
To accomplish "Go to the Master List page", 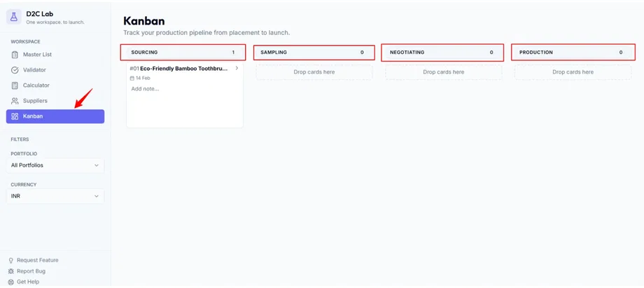I will click(x=37, y=55).
